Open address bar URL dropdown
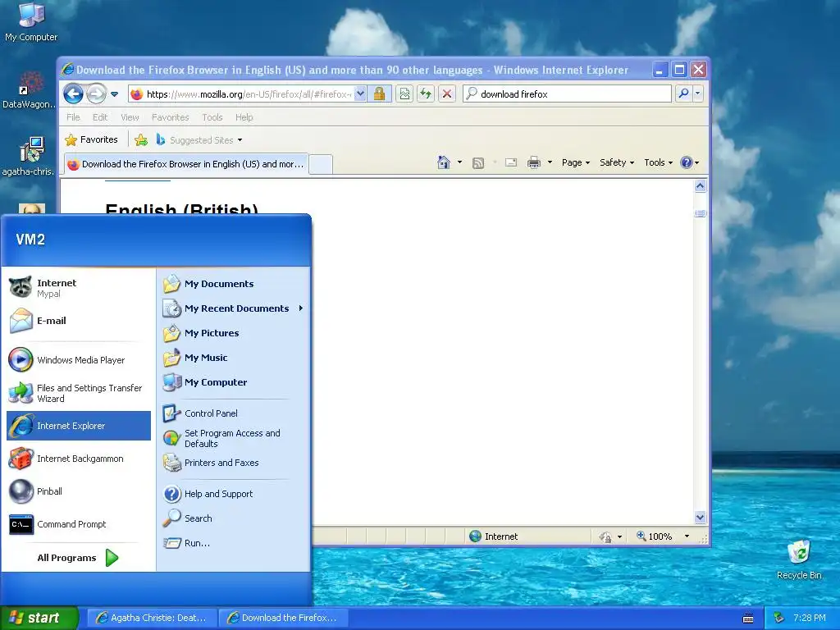The image size is (840, 630). click(361, 94)
